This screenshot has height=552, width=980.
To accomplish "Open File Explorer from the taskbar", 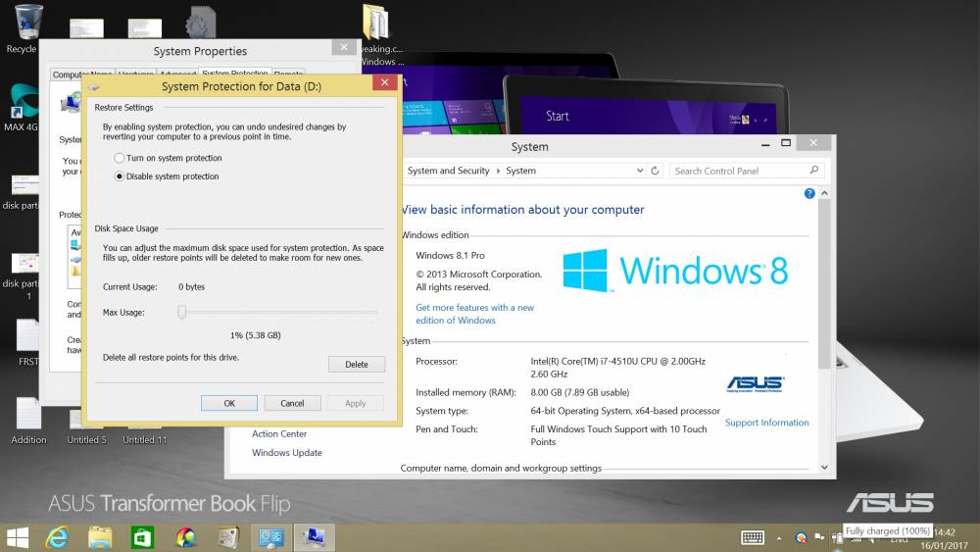I will (100, 537).
